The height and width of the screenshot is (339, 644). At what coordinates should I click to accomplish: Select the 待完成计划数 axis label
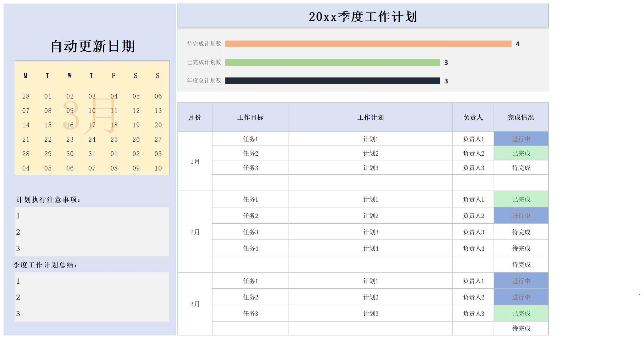tap(204, 44)
